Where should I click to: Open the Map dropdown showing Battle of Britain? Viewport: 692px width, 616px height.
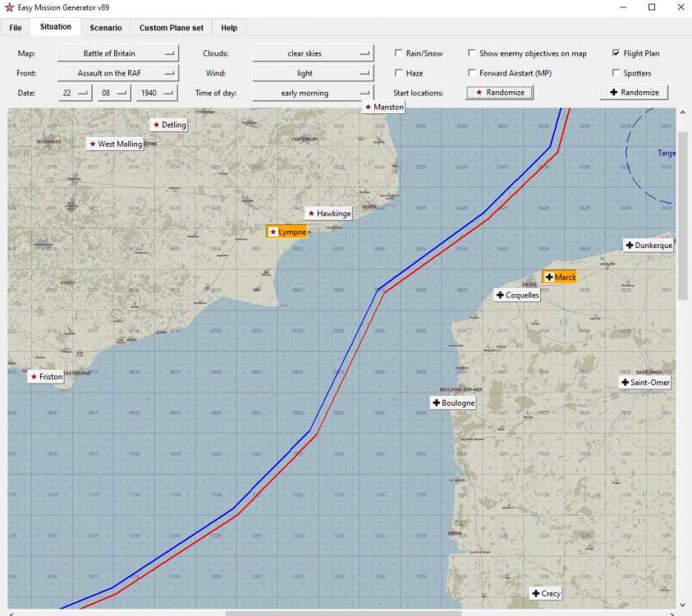pos(118,53)
